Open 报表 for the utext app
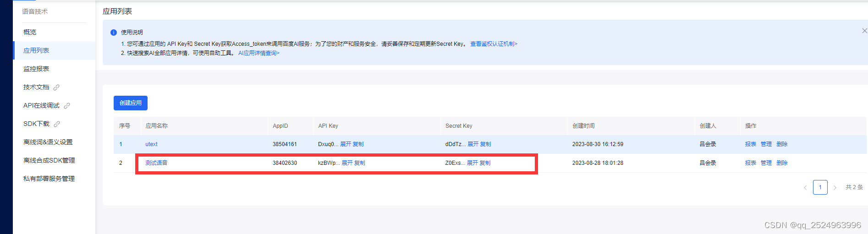 [751, 144]
